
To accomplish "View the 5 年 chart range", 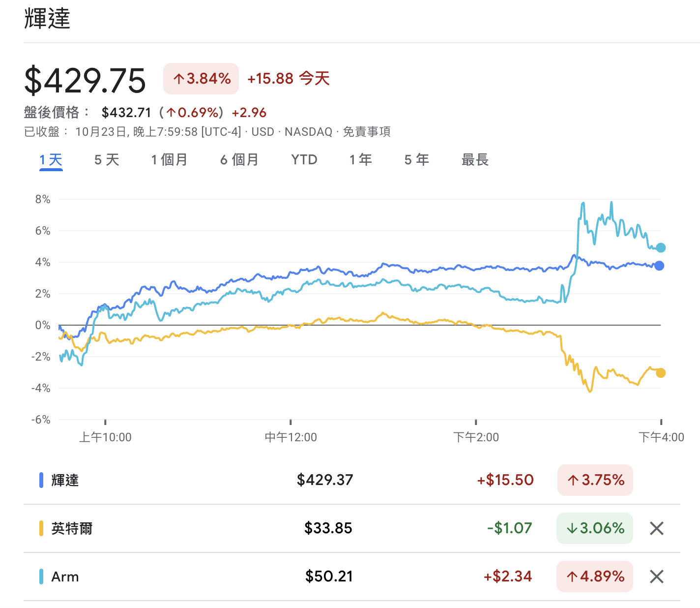I will (416, 160).
